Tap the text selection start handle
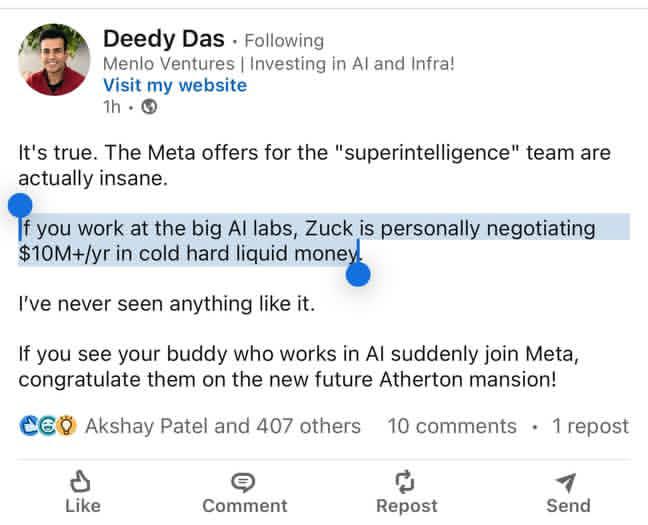 [20, 206]
